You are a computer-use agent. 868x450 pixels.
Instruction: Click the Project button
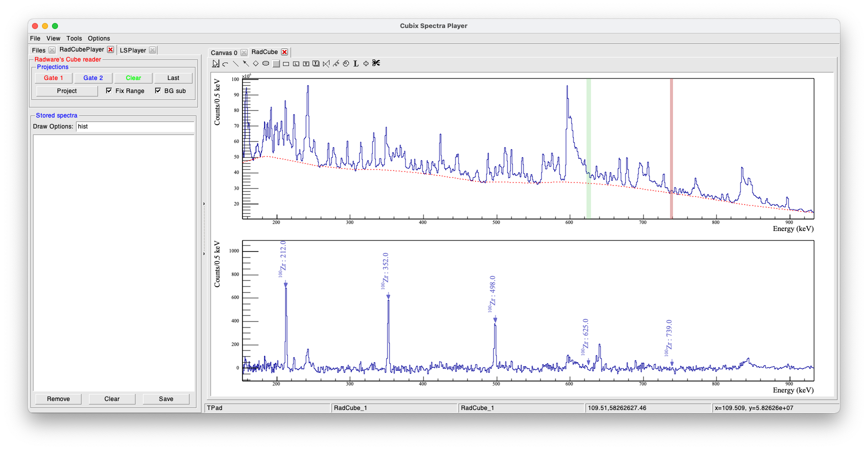click(x=67, y=91)
